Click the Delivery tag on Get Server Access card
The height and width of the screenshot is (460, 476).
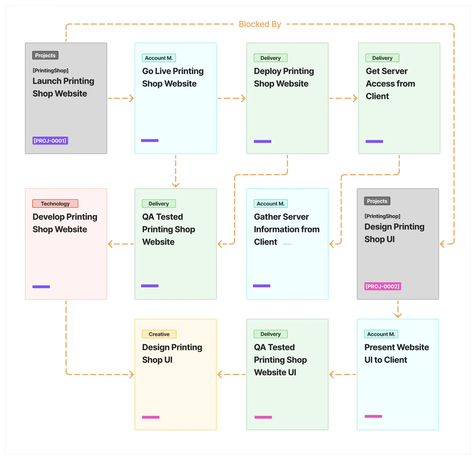click(382, 58)
